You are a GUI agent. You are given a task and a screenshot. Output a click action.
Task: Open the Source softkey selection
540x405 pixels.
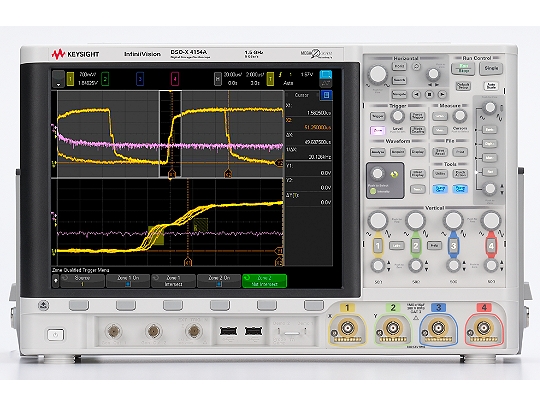pos(82,281)
